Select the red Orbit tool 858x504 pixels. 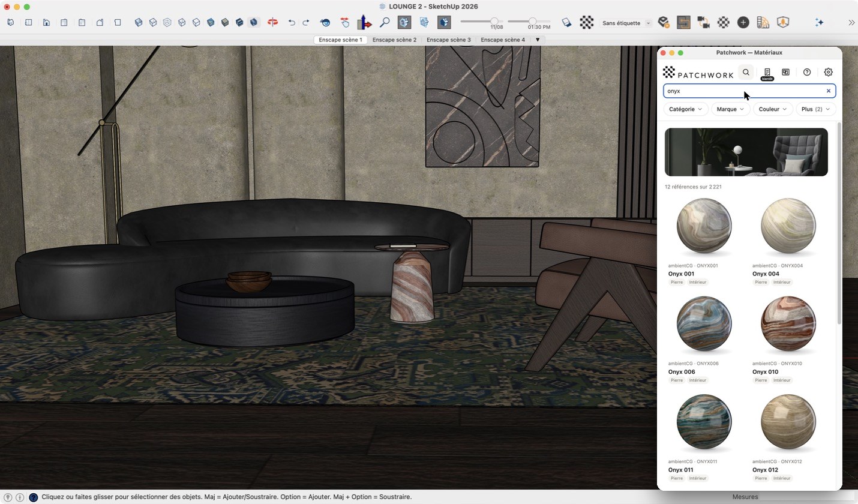click(272, 22)
